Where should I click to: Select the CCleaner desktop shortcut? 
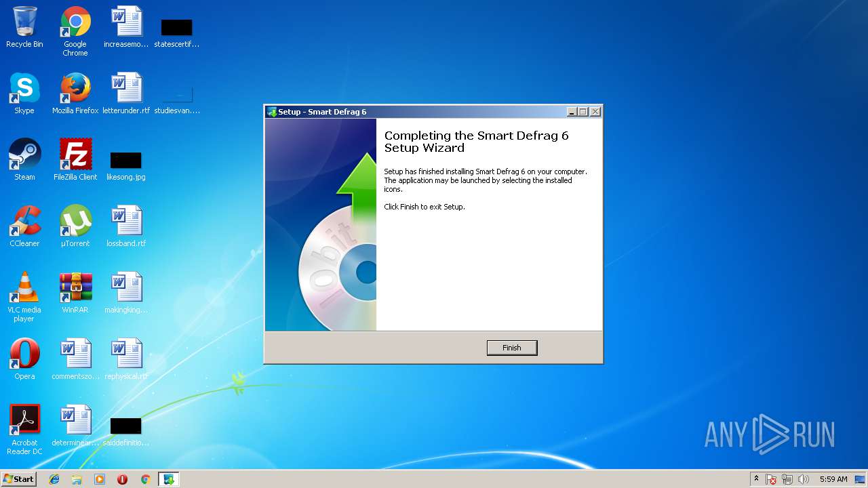[x=24, y=226]
